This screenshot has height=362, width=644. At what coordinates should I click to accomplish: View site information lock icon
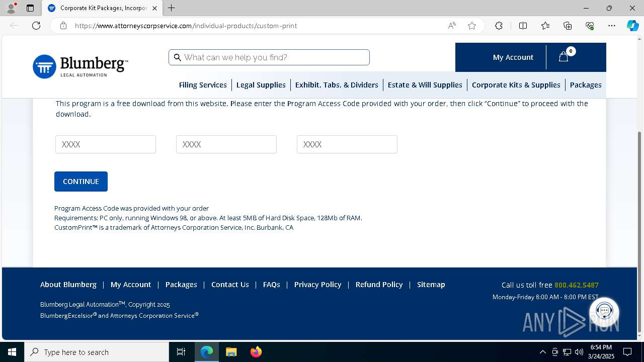[x=63, y=26]
